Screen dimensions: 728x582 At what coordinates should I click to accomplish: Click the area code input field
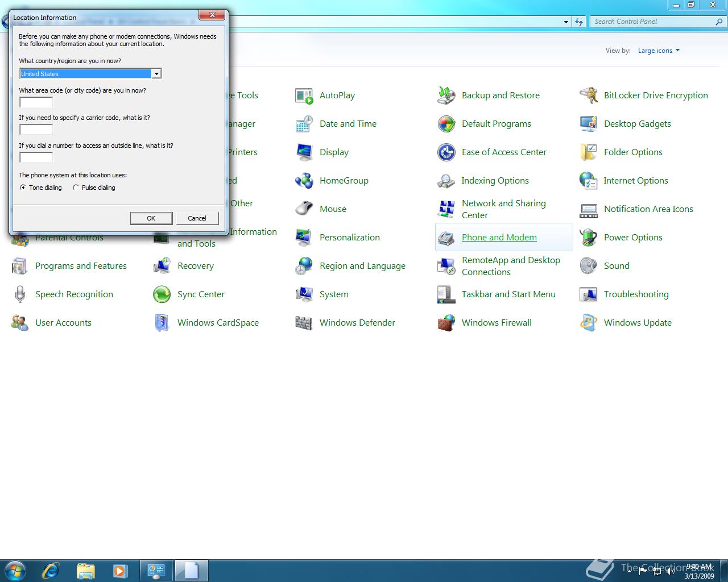pyautogui.click(x=36, y=102)
